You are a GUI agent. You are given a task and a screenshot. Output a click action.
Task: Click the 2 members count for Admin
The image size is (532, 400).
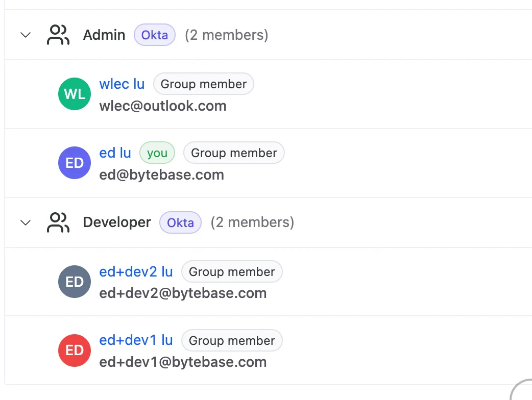click(226, 35)
